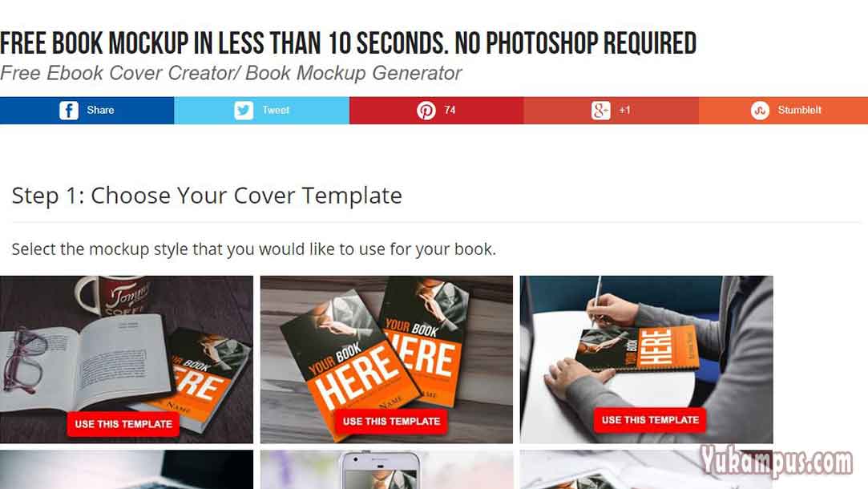Use the spiral notebook writing template
The width and height of the screenshot is (868, 489).
[651, 420]
